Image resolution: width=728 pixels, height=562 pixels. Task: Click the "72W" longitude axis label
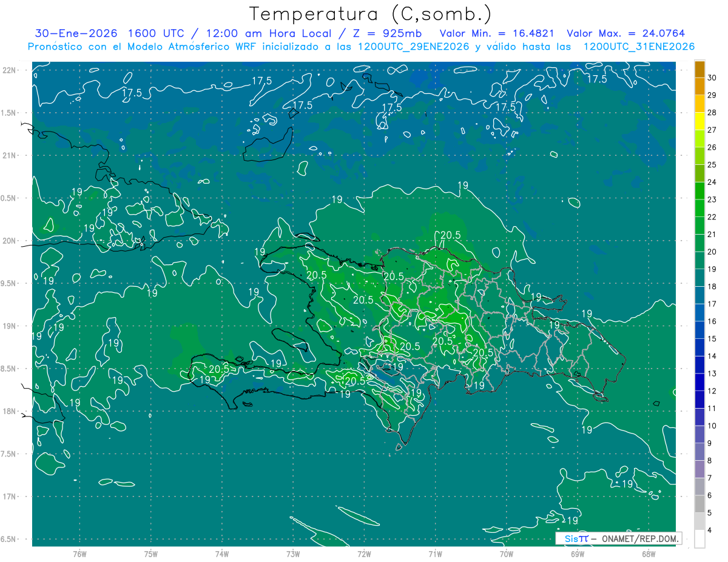[x=364, y=554]
